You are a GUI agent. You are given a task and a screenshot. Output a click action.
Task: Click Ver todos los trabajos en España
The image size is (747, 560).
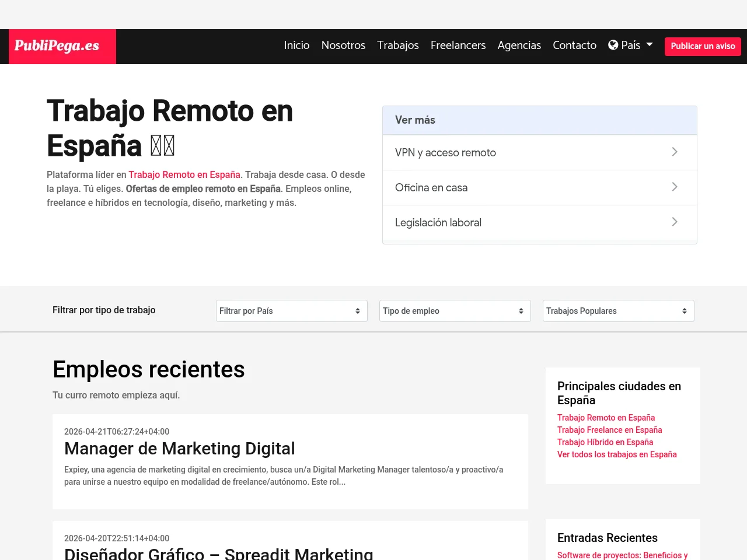click(x=617, y=454)
